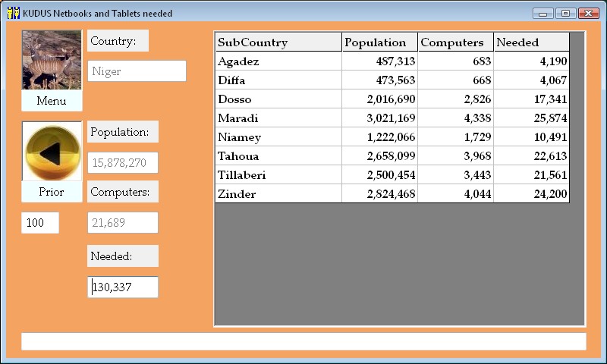
Task: Click the Computers column header
Action: (455, 42)
